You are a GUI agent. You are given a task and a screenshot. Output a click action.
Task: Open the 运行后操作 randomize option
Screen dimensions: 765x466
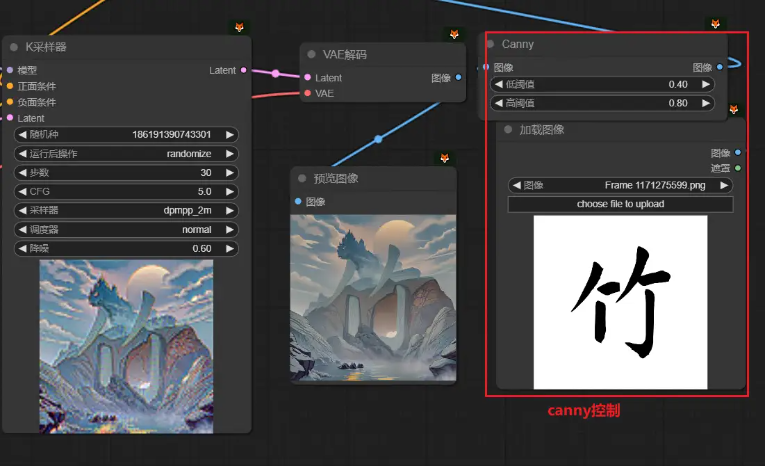pos(126,153)
